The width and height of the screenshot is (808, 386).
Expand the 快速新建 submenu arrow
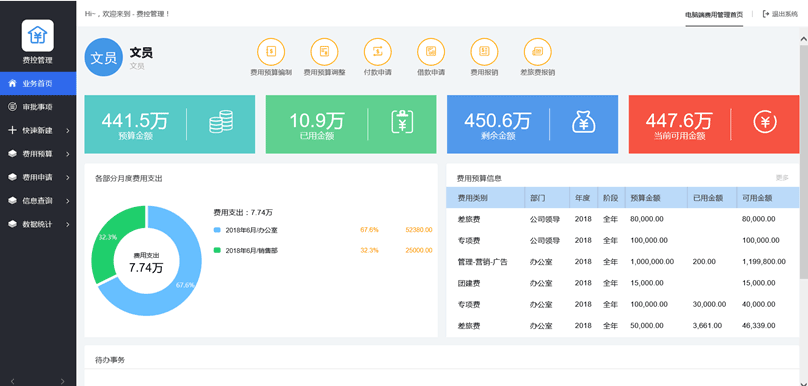point(68,131)
